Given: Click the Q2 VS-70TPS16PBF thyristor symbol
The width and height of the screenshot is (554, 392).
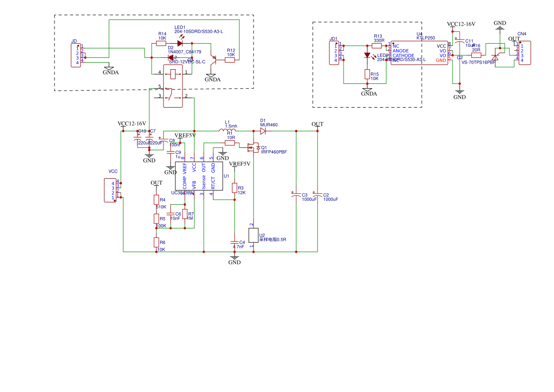Looking at the screenshot, I should click(495, 57).
